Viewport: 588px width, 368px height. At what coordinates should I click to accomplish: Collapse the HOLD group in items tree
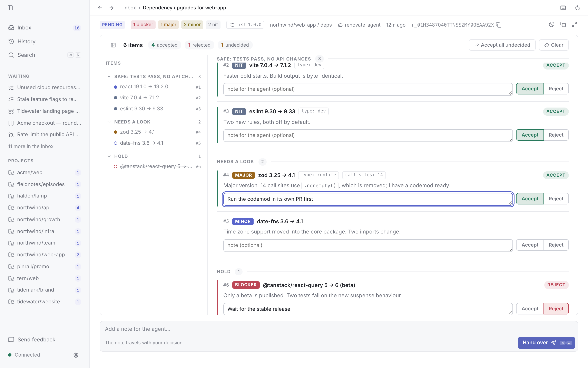[x=109, y=156]
